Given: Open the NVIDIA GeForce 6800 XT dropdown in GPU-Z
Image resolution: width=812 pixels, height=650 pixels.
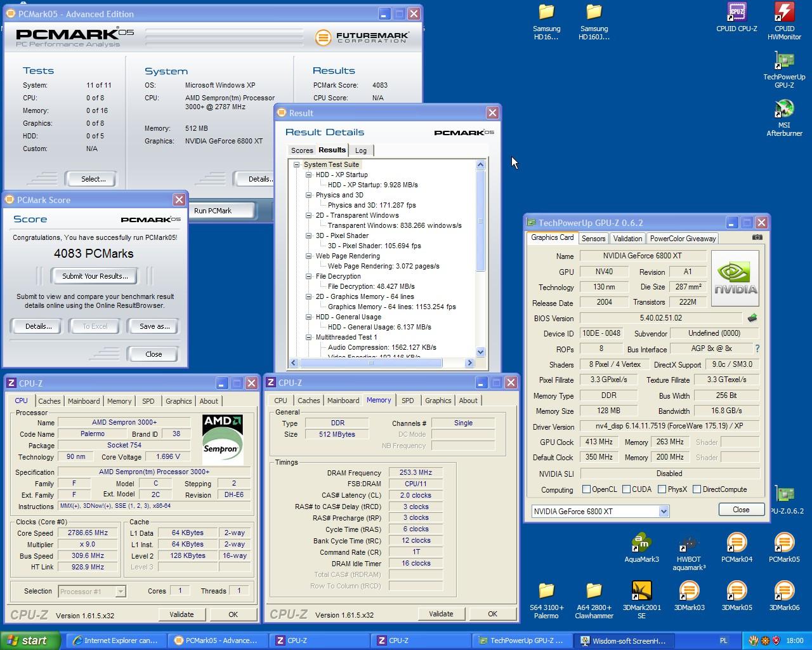Looking at the screenshot, I should (664, 512).
